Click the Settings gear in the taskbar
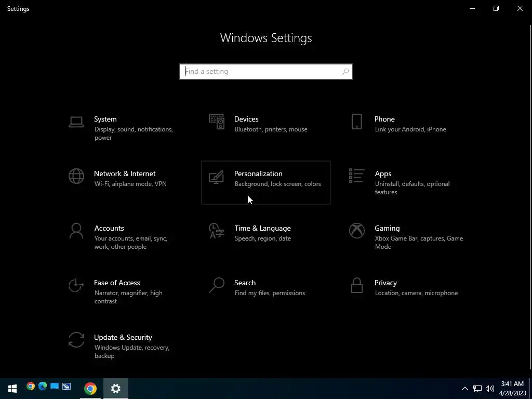 116,389
